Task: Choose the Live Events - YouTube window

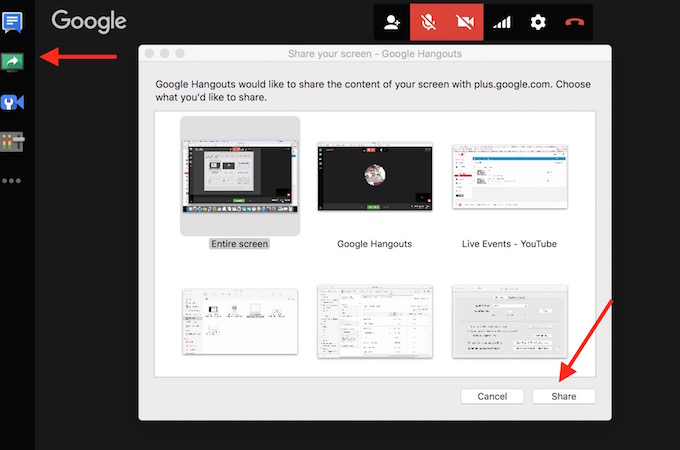Action: coord(510,177)
